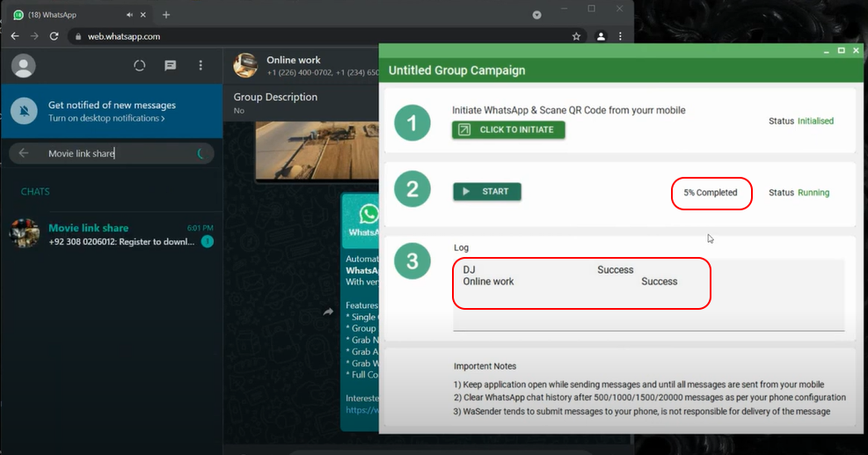Image resolution: width=868 pixels, height=455 pixels.
Task: Open the Chrome profile account icon
Action: (x=601, y=36)
